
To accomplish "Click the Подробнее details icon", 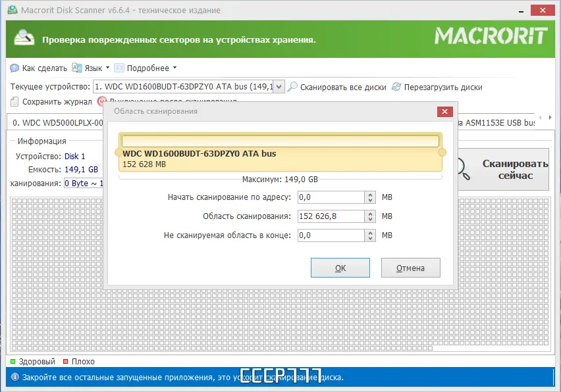I will pos(119,68).
